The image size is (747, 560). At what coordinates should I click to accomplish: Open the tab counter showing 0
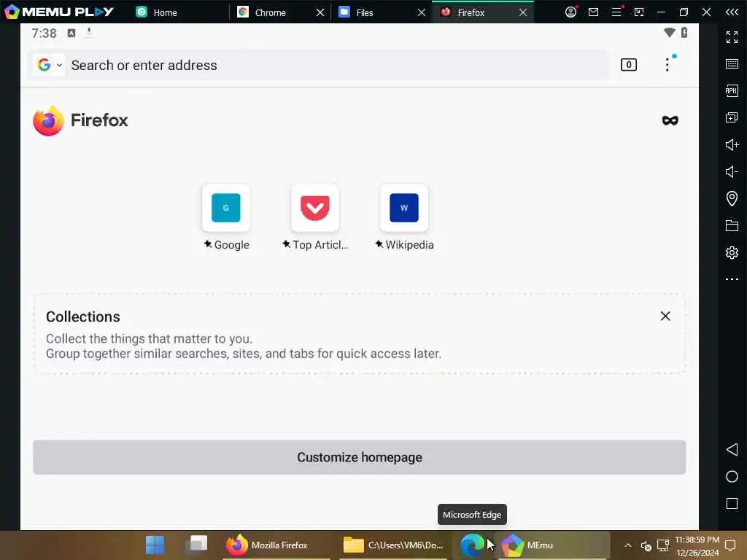click(x=628, y=65)
